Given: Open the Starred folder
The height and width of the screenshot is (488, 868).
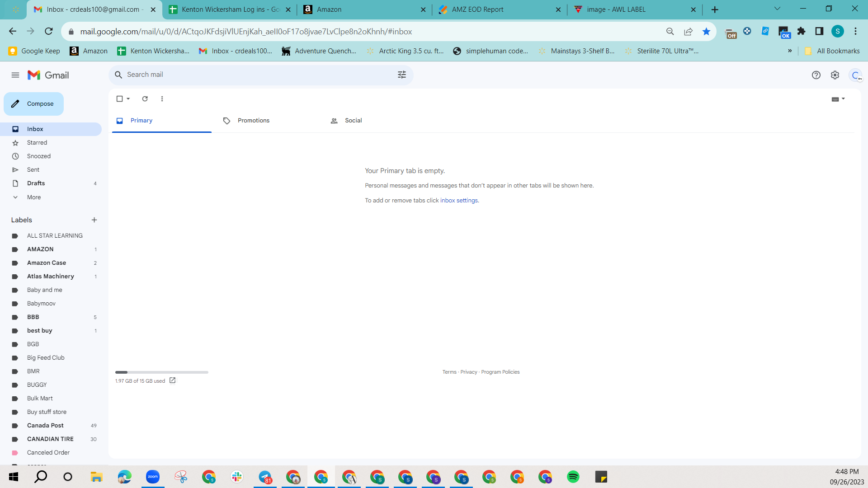Looking at the screenshot, I should pos(51,143).
